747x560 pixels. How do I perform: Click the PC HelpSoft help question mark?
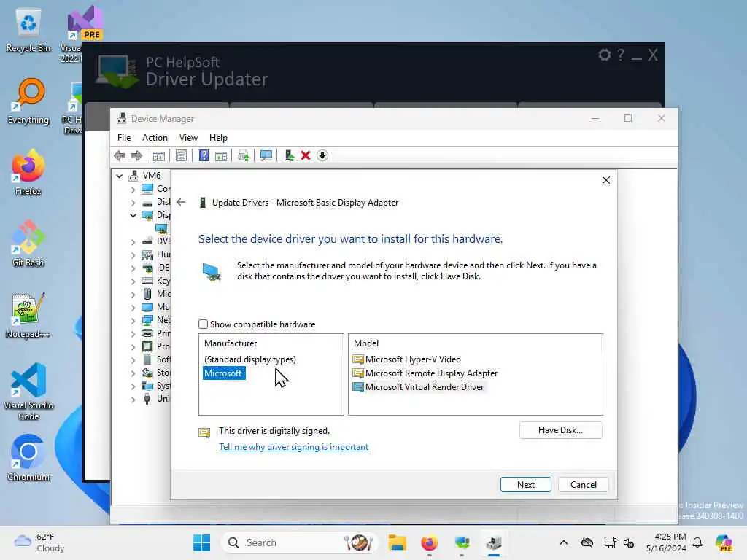[x=621, y=55]
